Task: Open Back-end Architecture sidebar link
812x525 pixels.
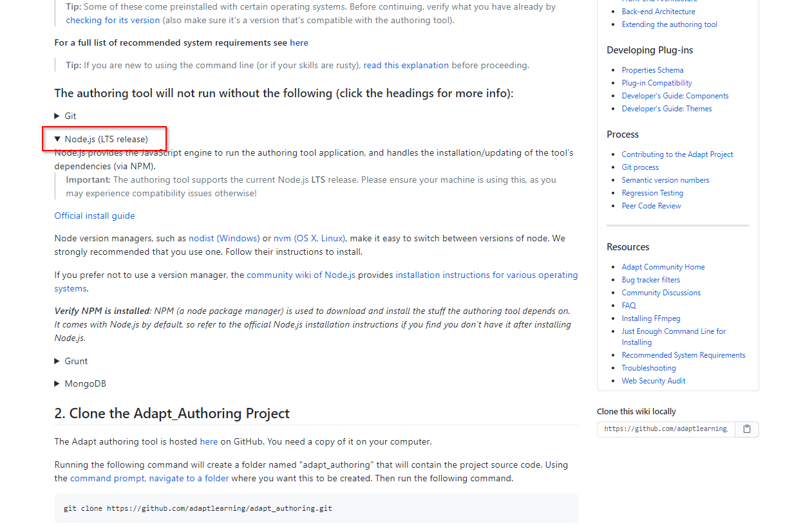Action: click(658, 12)
